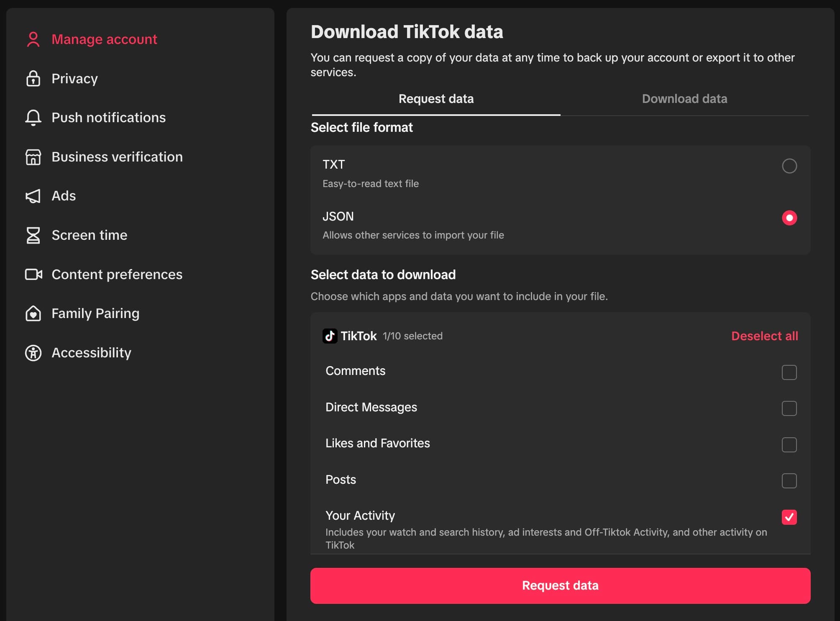Click the Privacy lock icon
This screenshot has width=840, height=621.
(33, 79)
